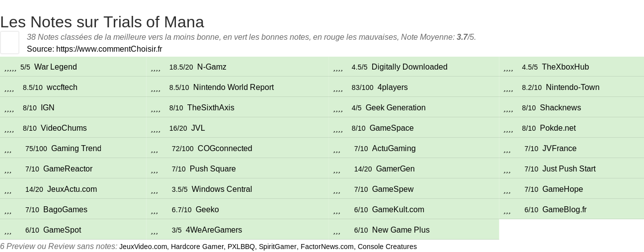Open the COGconnected review
Viewport: 644px width, 252px height.
225,149
